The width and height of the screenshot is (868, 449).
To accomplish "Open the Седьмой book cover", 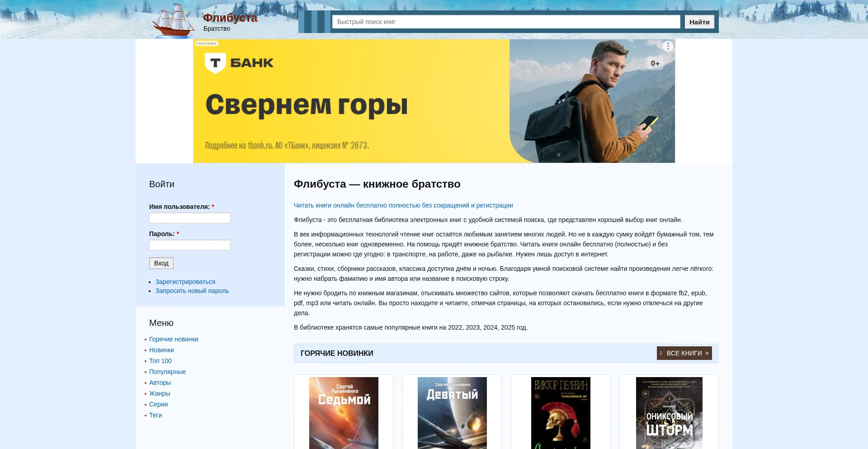I will click(x=344, y=412).
